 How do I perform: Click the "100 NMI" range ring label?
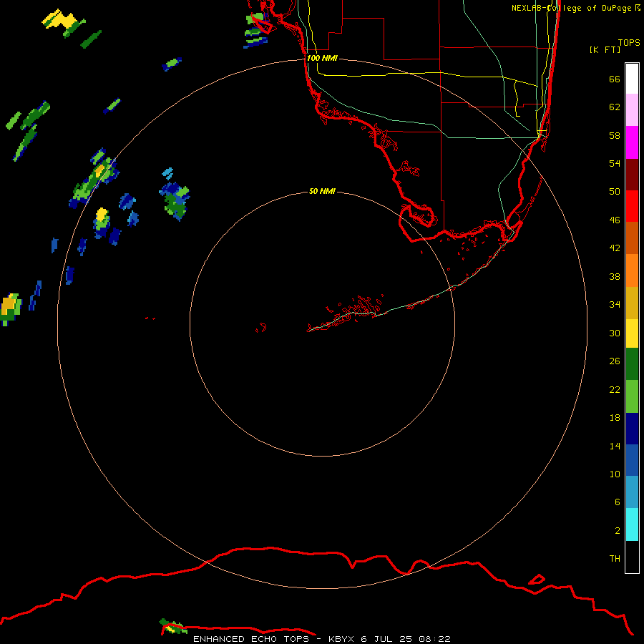point(322,58)
